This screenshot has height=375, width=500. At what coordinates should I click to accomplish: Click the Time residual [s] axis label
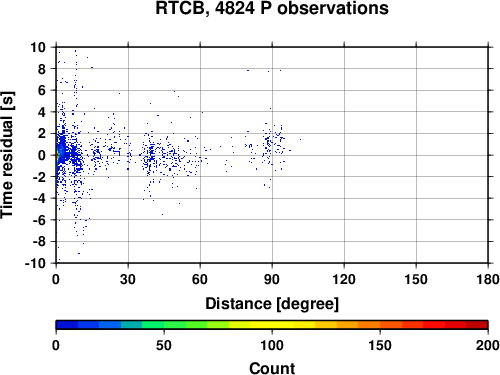[8, 155]
